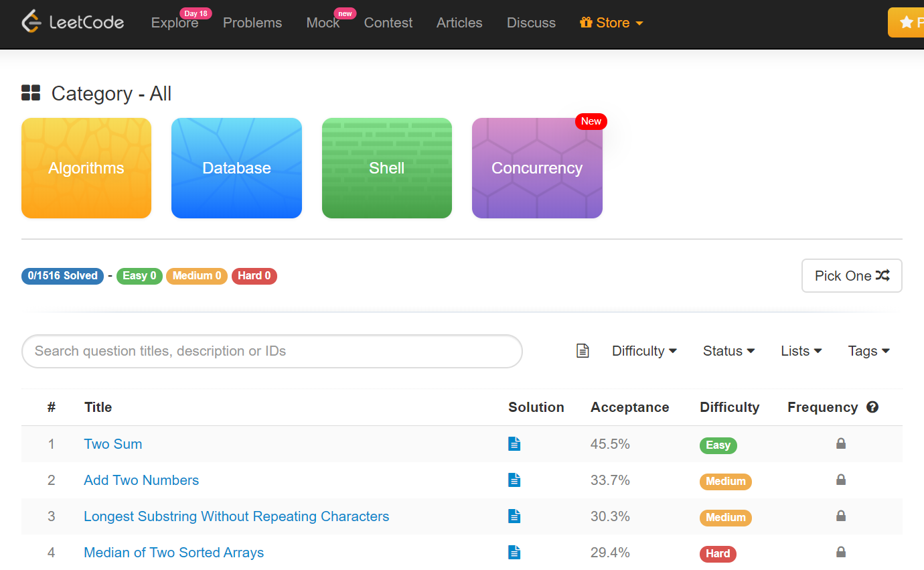Open the solution icon for Two Sum
Viewport: 924px width, 570px height.
(x=514, y=443)
